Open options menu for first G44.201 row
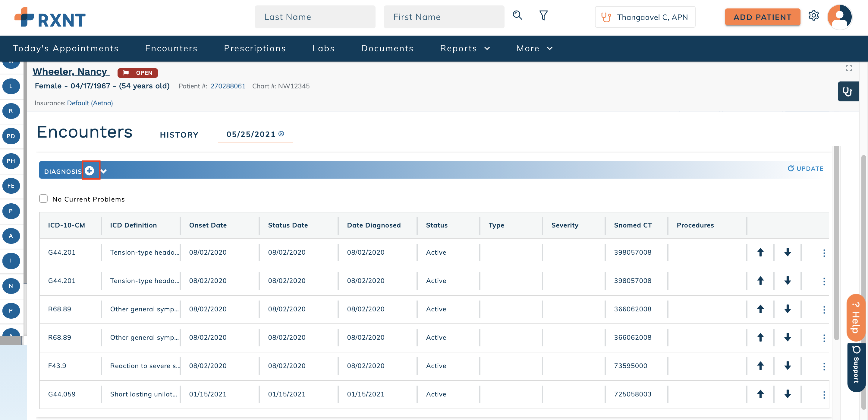Screen dimensions: 868x420 (824, 253)
